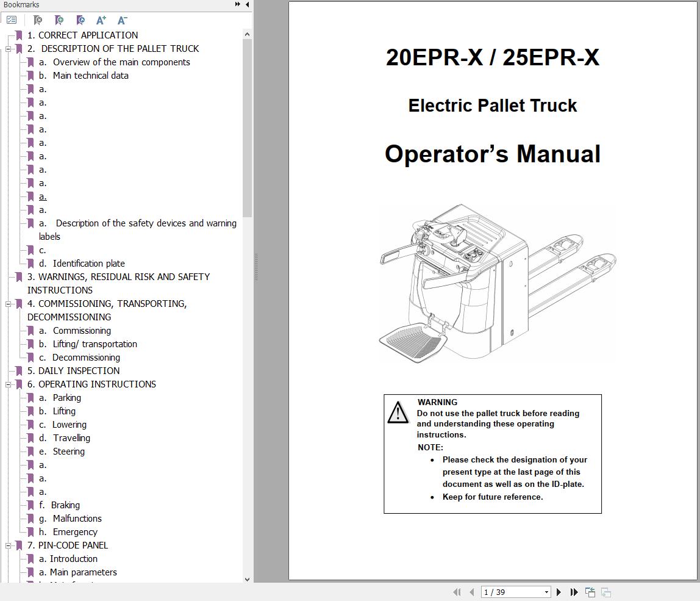700x601 pixels.
Task: Go to the first page
Action: tap(457, 592)
